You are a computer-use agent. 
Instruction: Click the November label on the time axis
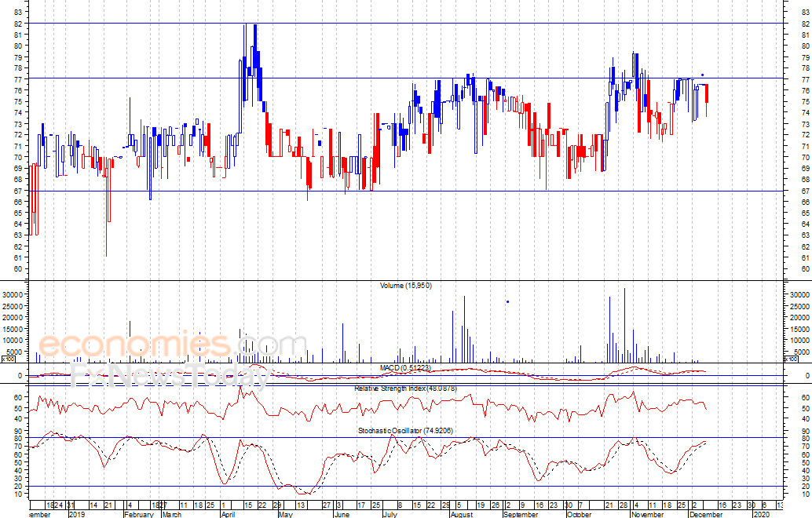649,515
